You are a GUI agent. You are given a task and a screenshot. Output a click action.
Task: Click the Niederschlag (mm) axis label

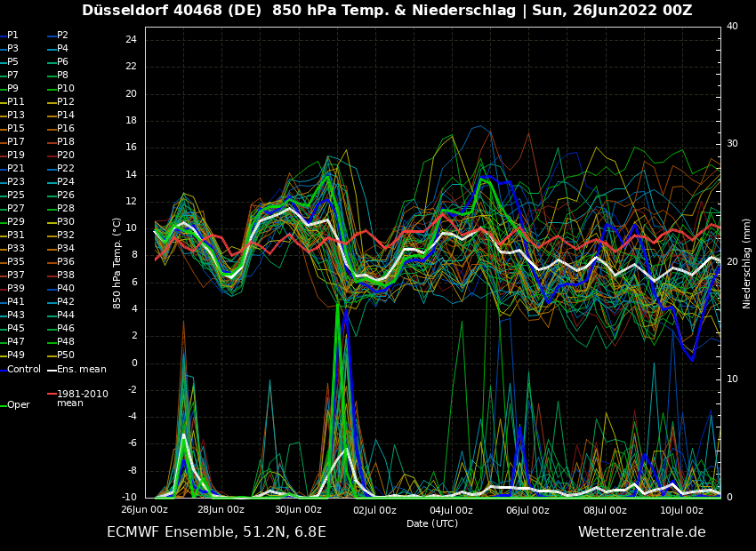(x=747, y=263)
